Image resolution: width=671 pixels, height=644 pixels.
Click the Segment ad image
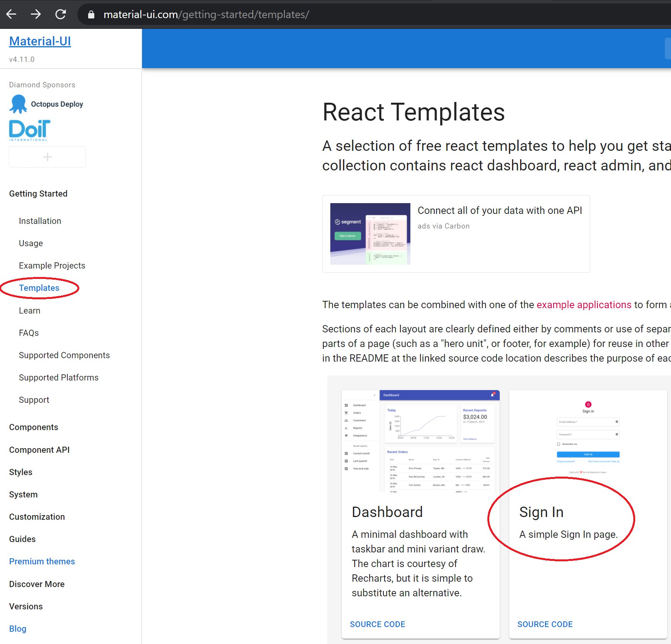370,234
